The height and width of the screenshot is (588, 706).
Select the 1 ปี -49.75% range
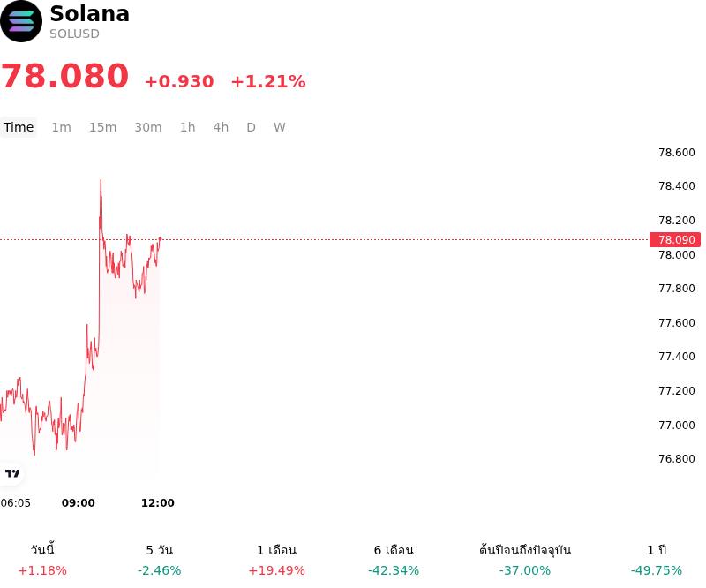tap(657, 560)
